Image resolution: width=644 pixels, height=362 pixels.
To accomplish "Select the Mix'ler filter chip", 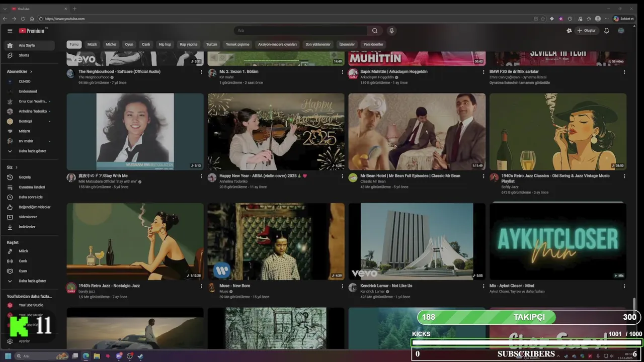I will [111, 44].
